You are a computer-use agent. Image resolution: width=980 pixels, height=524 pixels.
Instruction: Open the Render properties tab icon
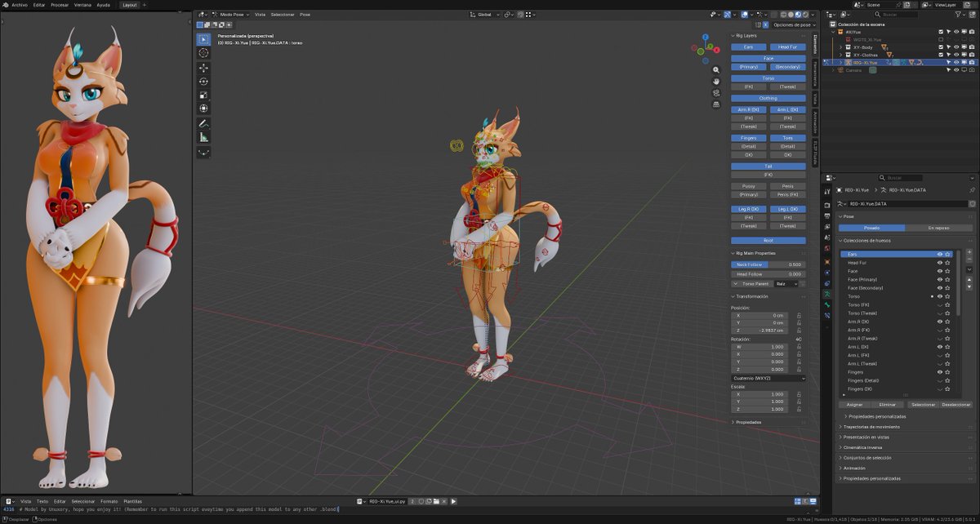pos(827,205)
